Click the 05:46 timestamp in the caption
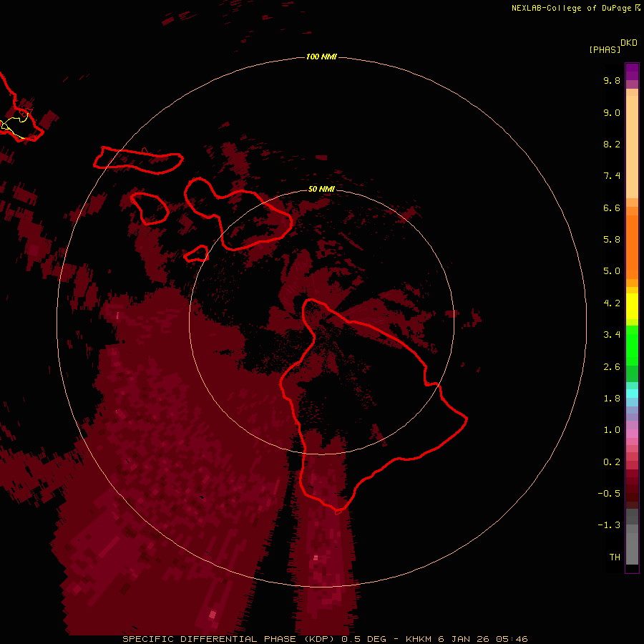Viewport: 644px width, 644px height. tap(512, 639)
